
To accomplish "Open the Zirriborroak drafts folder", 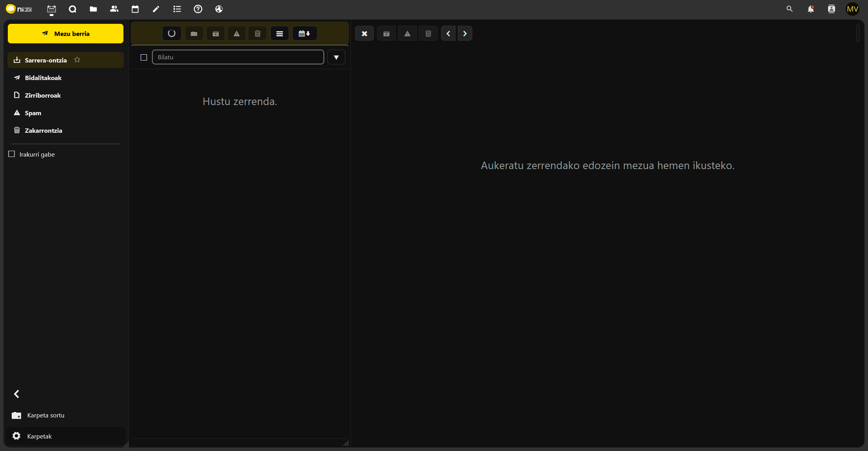I will click(43, 95).
